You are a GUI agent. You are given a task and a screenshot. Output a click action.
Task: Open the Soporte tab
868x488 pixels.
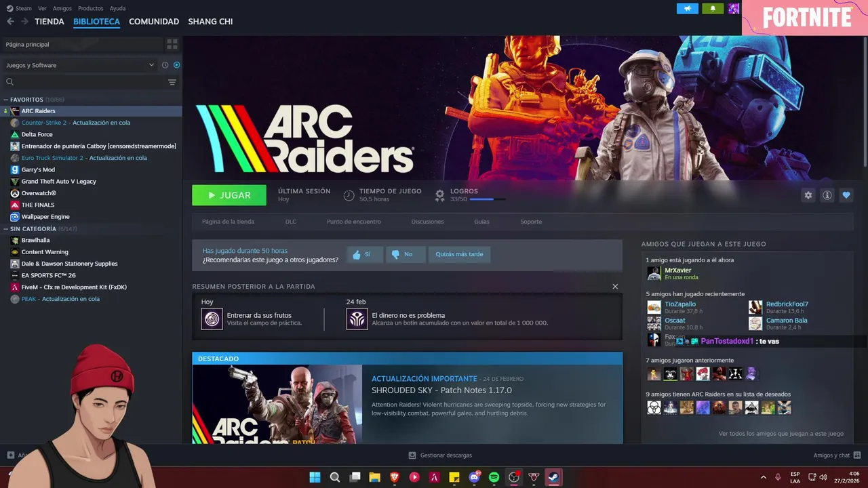(x=531, y=222)
